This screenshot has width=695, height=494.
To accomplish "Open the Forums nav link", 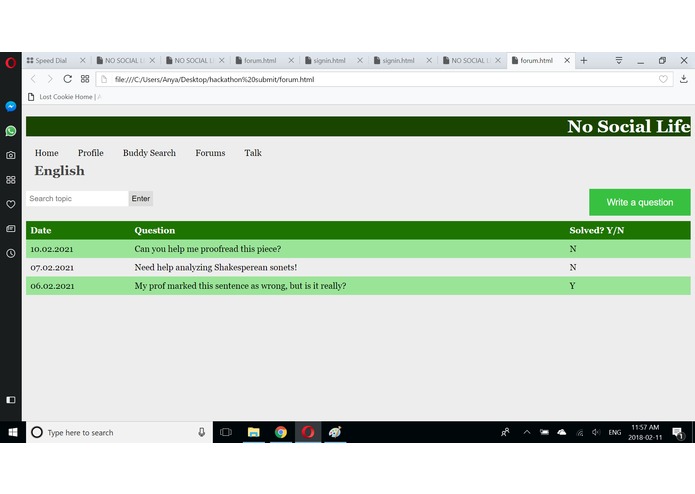I will coord(210,153).
